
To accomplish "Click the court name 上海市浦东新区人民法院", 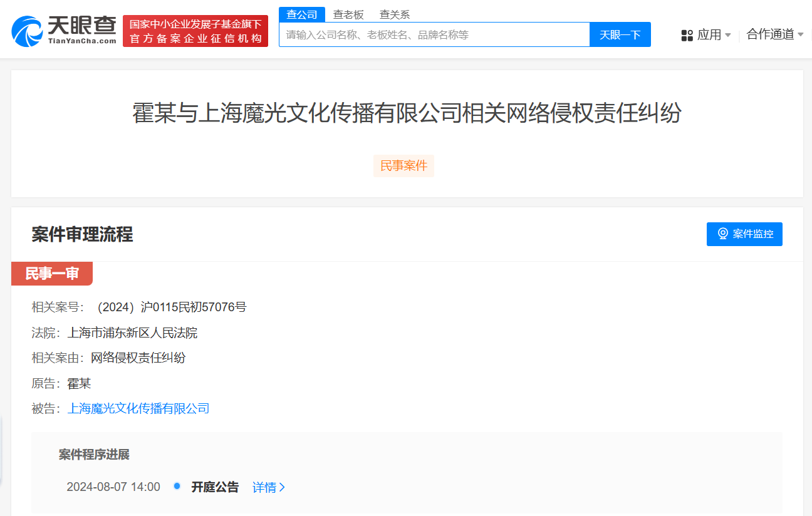I will (x=132, y=333).
